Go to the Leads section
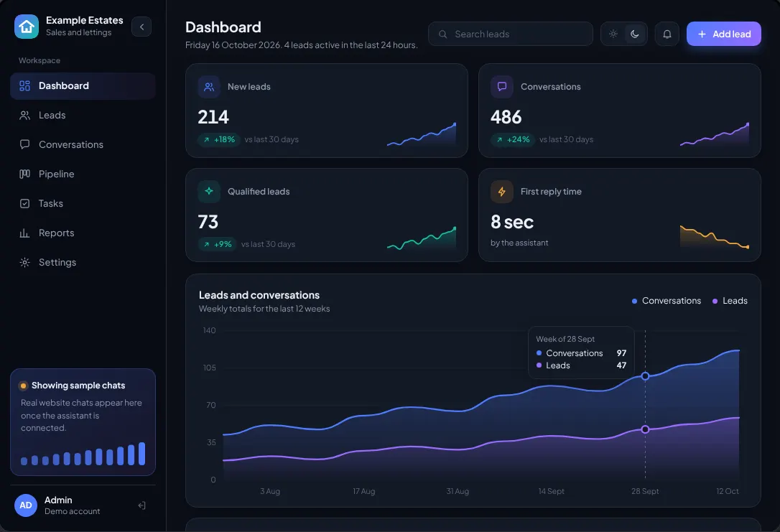780x532 pixels. (83, 116)
